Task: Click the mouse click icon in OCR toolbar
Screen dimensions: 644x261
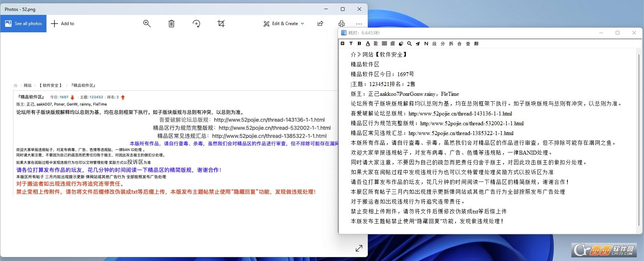Action: [401, 44]
